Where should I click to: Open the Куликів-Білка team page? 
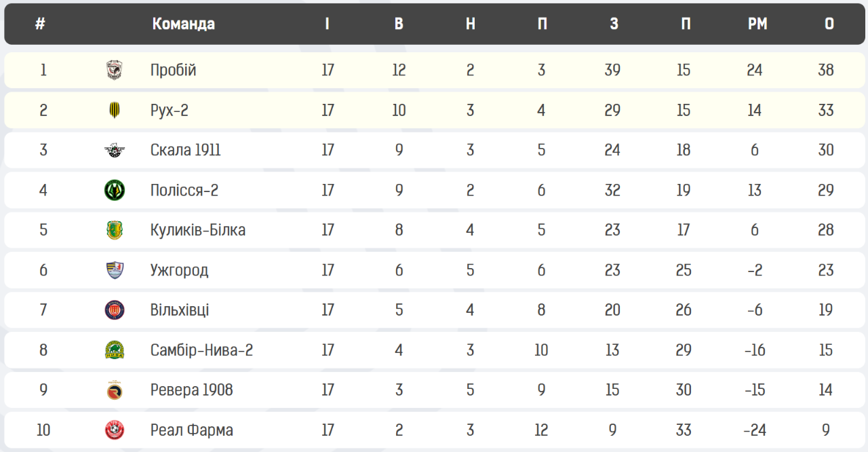pyautogui.click(x=198, y=230)
